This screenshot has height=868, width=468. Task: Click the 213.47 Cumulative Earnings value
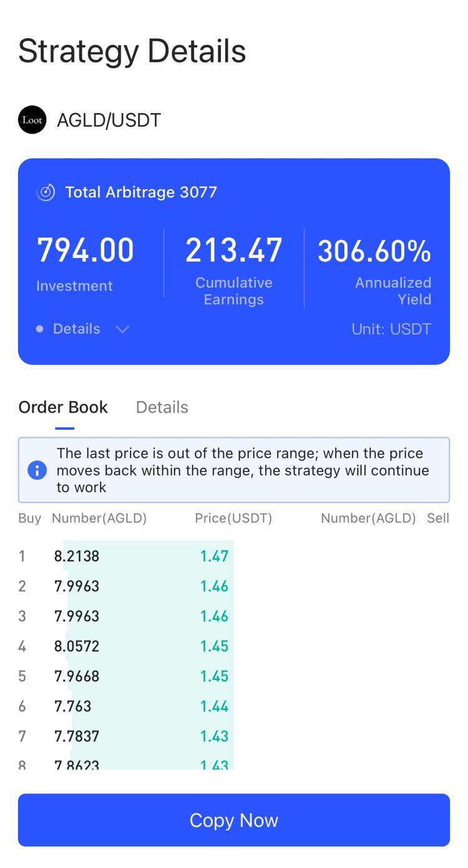[x=233, y=250]
